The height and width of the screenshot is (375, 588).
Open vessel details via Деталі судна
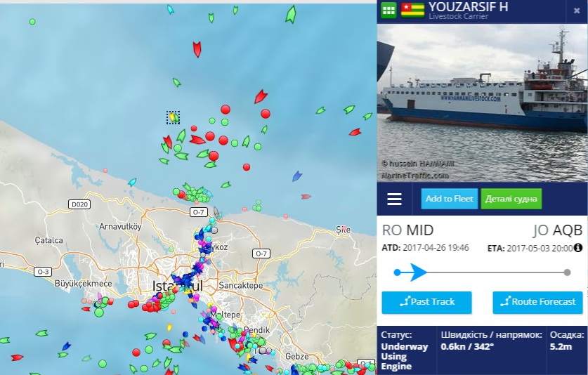(x=511, y=199)
